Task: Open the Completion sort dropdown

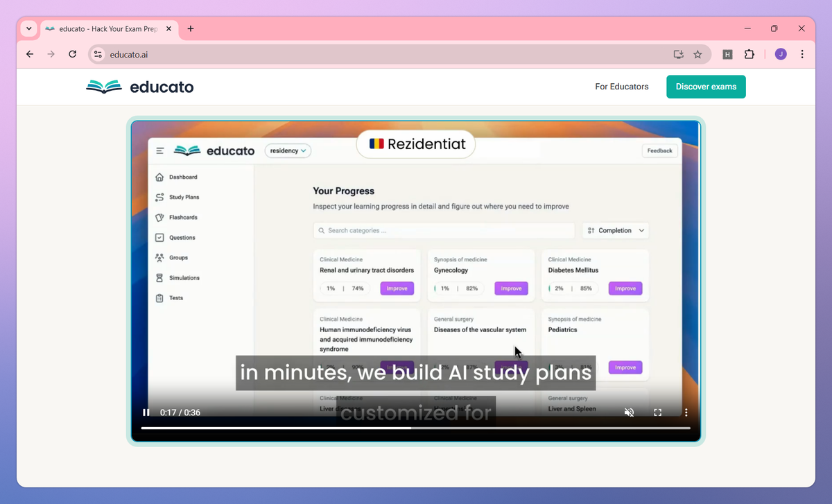Action: point(615,230)
